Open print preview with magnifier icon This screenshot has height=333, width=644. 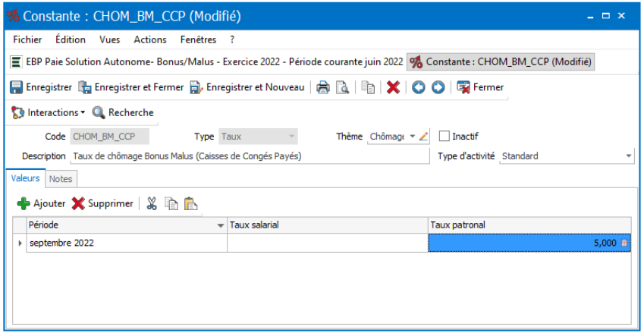[342, 87]
